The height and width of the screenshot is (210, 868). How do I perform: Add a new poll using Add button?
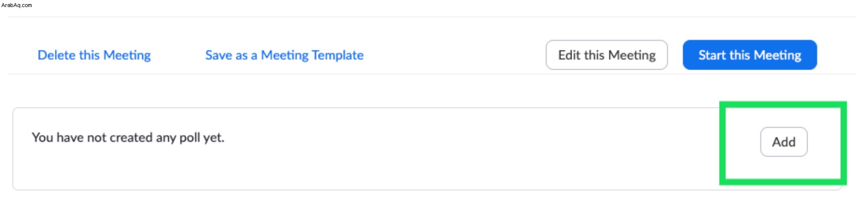click(x=784, y=142)
